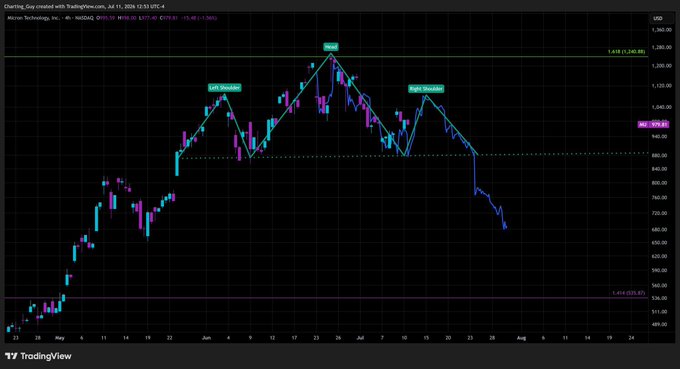Click date label 12 on time axis
The width and height of the screenshot is (680, 369).
(272, 338)
